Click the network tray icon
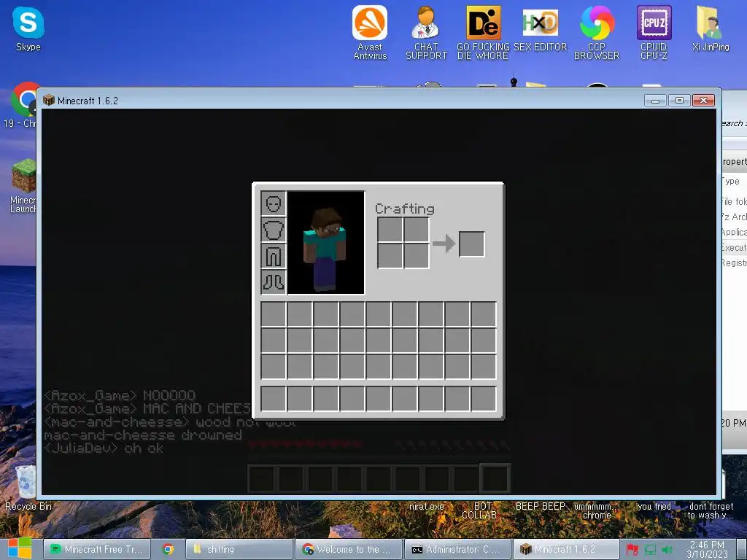Image resolution: width=747 pixels, height=560 pixels. pyautogui.click(x=650, y=550)
